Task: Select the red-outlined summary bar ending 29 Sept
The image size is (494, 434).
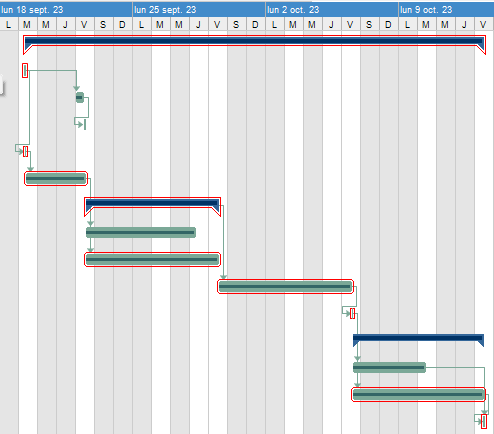Action: [x=152, y=203]
